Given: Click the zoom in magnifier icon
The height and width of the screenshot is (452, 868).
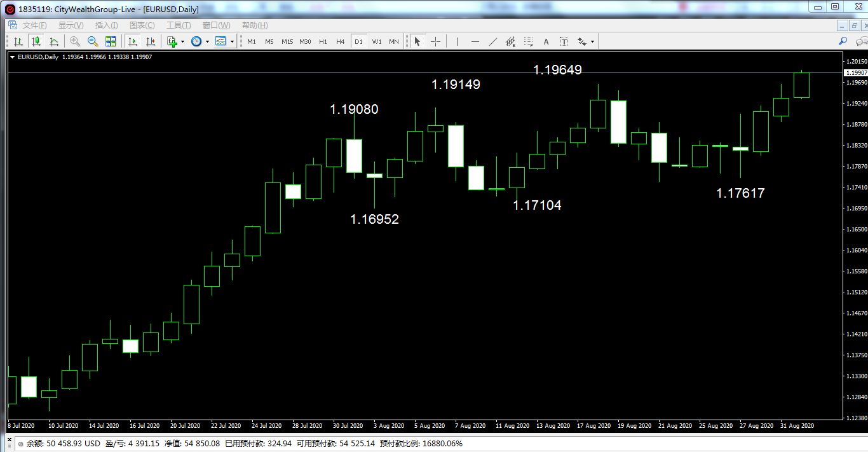Looking at the screenshot, I should (75, 41).
